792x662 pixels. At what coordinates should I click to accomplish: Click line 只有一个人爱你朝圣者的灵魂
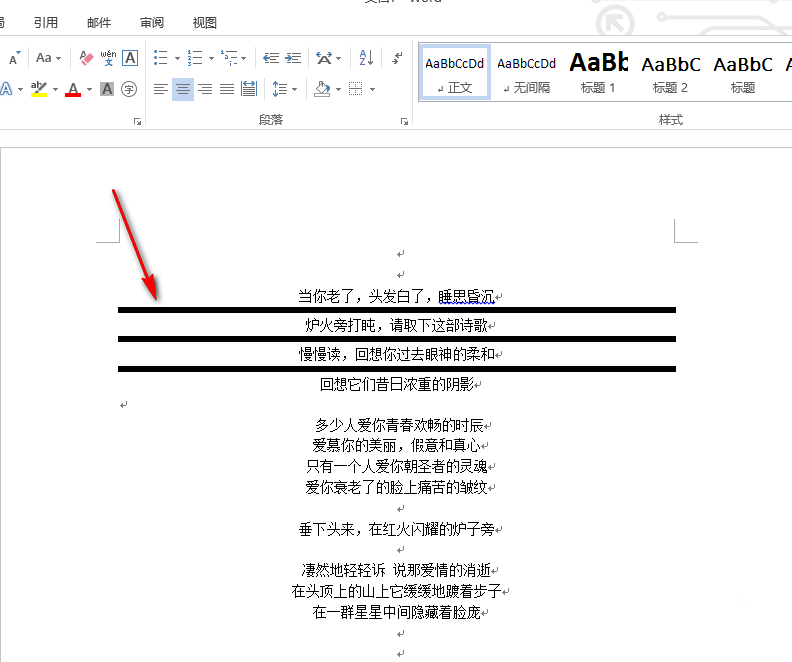tap(397, 466)
